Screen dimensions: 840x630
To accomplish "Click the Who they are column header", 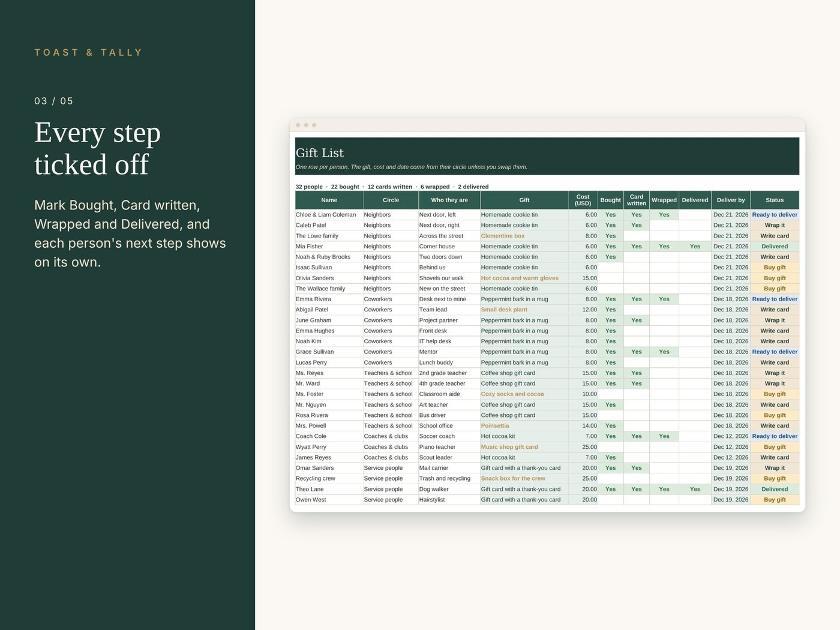I will click(x=449, y=200).
